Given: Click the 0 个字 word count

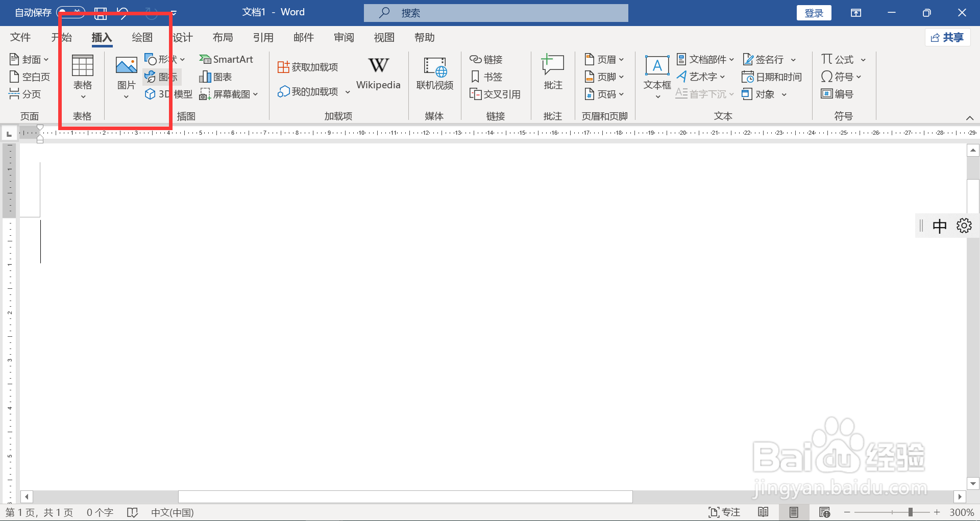Looking at the screenshot, I should [100, 512].
